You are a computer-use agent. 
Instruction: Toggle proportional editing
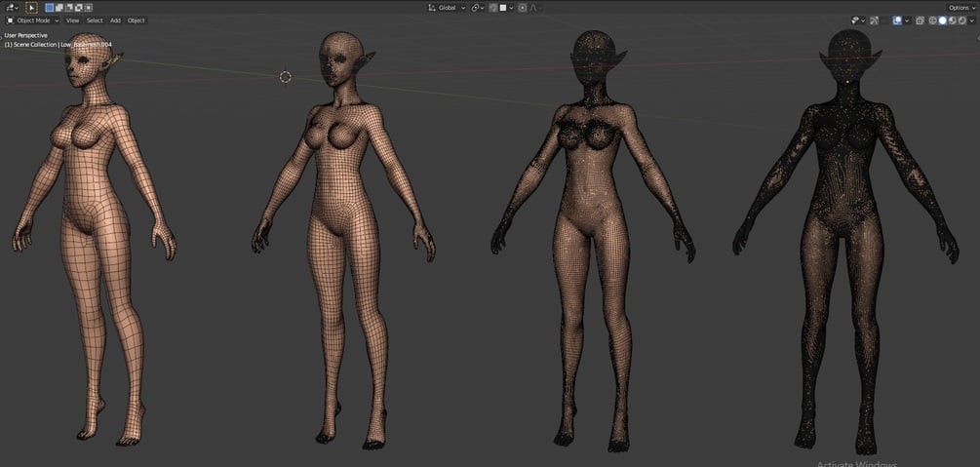point(523,8)
